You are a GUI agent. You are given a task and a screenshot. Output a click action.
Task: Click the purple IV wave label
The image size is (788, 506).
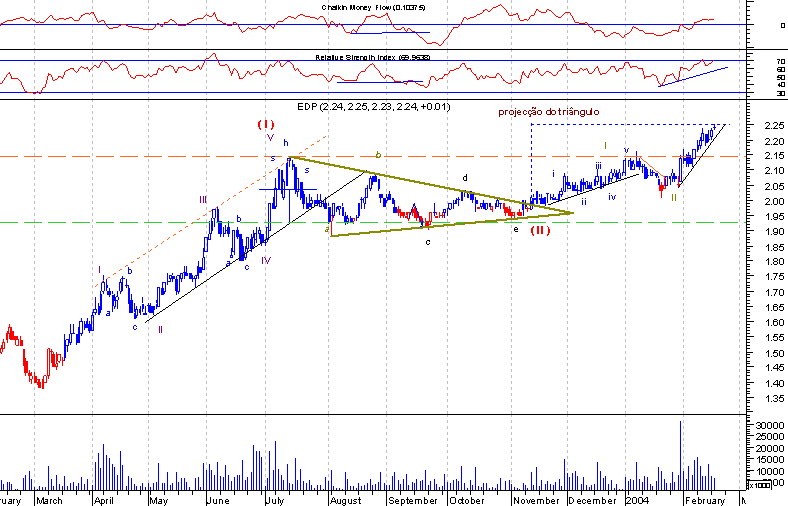click(x=266, y=260)
